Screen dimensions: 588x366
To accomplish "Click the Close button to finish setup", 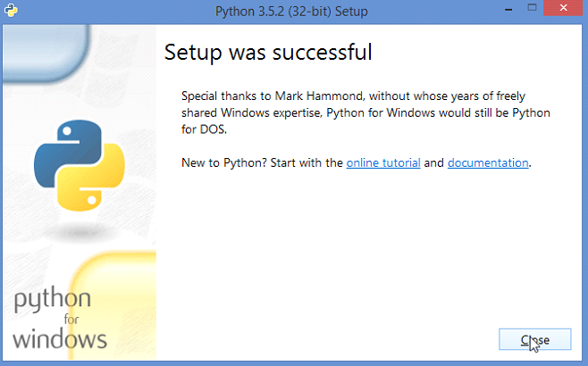I will click(534, 339).
